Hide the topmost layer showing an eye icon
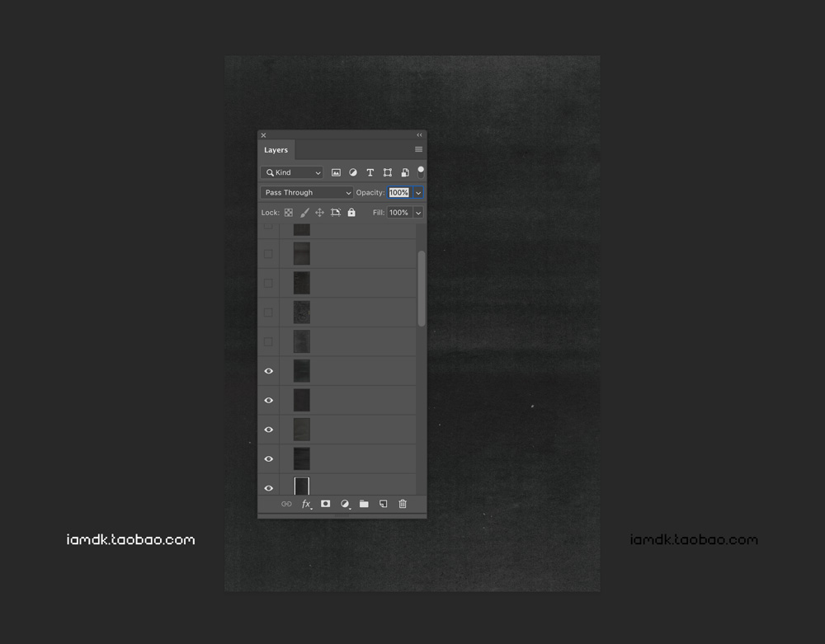Viewport: 825px width, 644px height. point(268,370)
